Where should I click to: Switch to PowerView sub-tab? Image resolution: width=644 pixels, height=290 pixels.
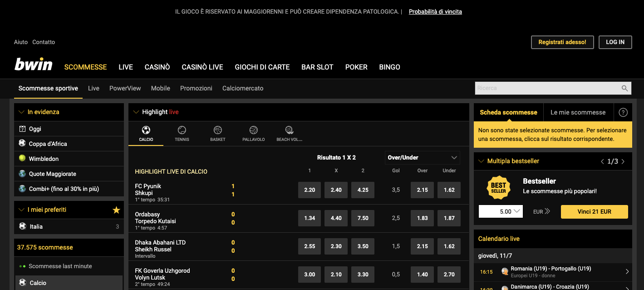point(125,88)
